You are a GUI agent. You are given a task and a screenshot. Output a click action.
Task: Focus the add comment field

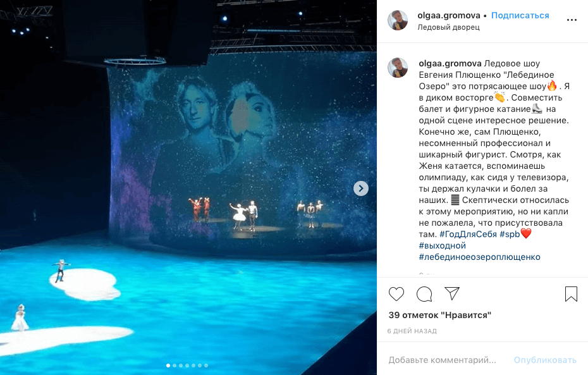point(443,360)
